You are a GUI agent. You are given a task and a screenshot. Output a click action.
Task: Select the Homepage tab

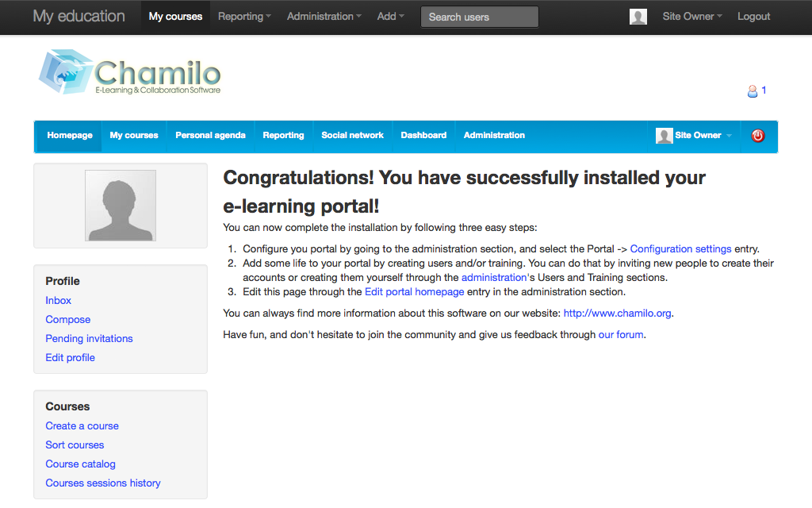pos(69,136)
